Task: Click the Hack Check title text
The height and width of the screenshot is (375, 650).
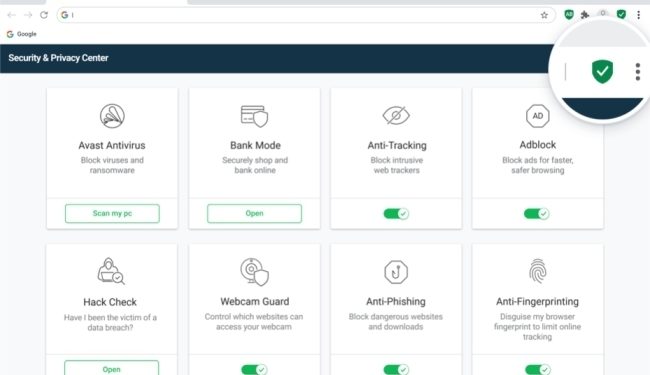Action: click(110, 302)
